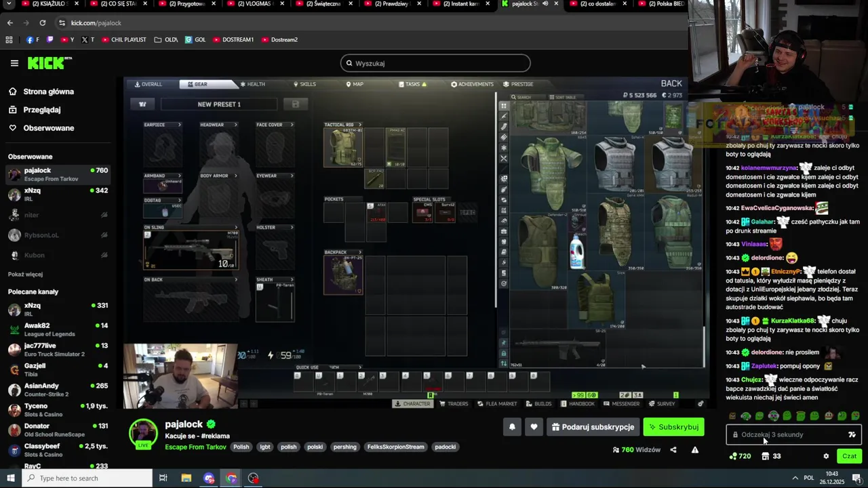This screenshot has height=488, width=868.
Task: Open the chat shop icon labeled 33
Action: tap(771, 456)
